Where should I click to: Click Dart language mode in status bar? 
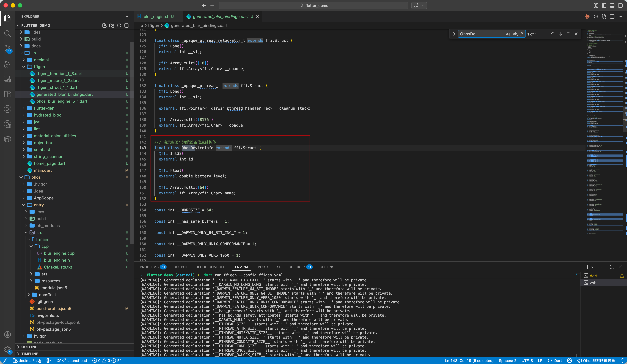[x=558, y=361]
